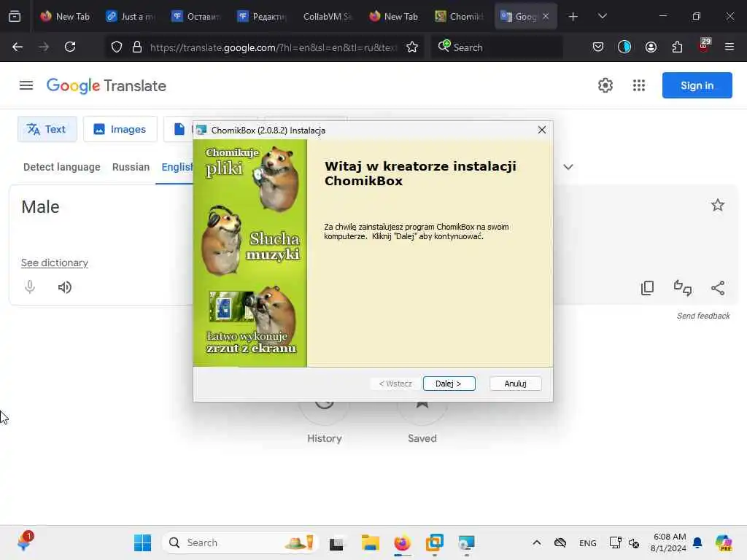Open Google Translate settings gear
Viewport: 747px width, 560px height.
click(605, 85)
